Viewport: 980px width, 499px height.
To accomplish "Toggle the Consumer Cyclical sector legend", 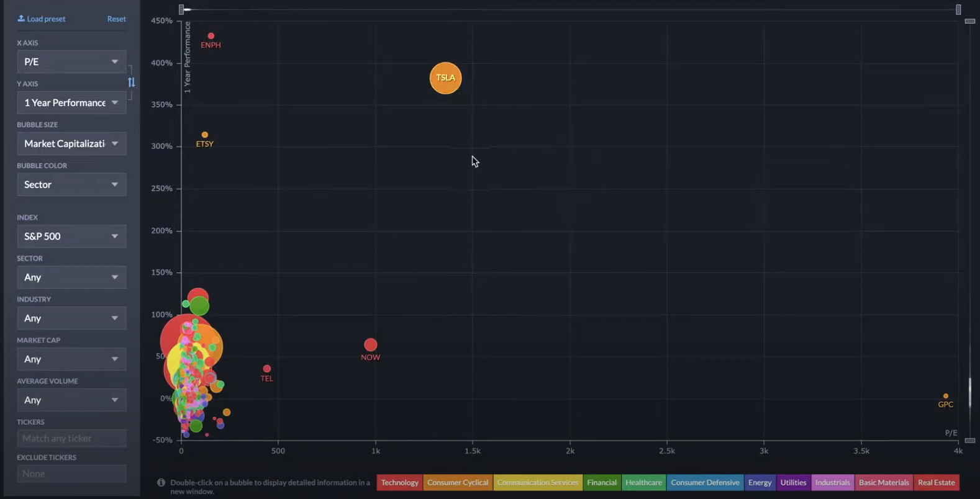I will click(x=458, y=482).
